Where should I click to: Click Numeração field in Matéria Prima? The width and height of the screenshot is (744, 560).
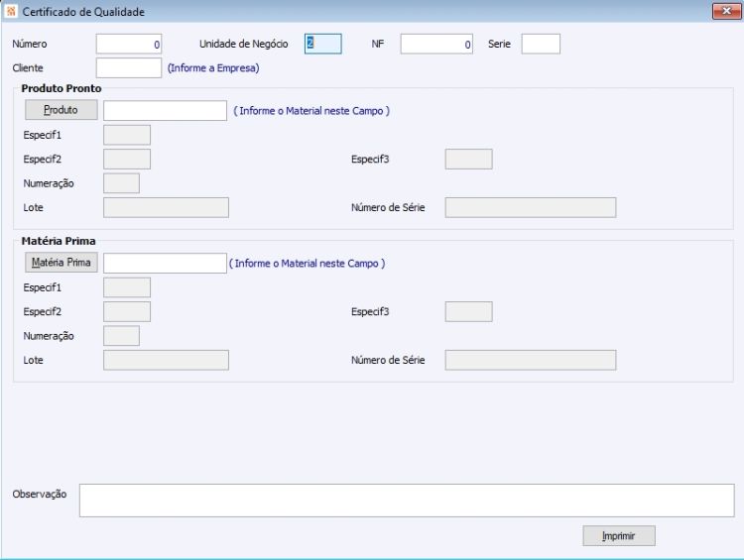click(x=121, y=336)
